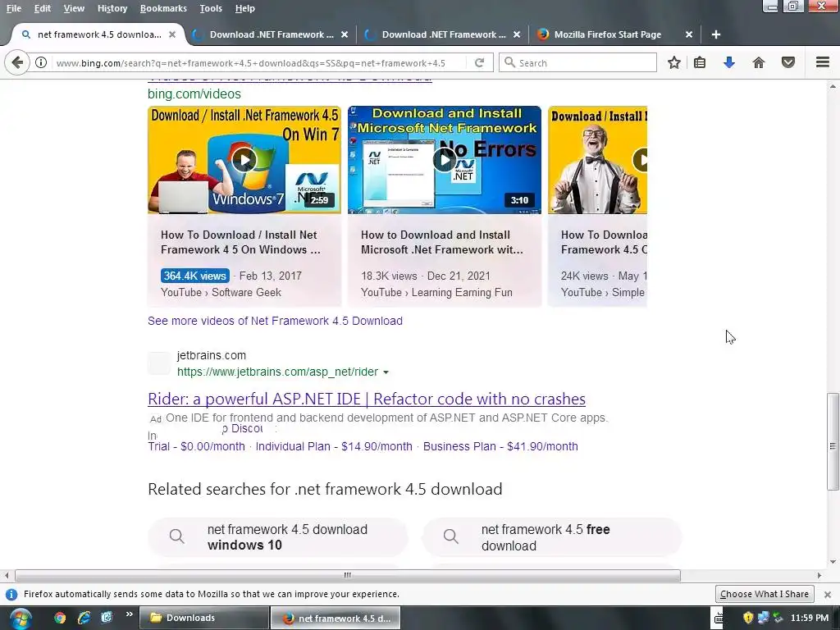Click the network tray icon
Image resolution: width=840 pixels, height=630 pixels.
point(763,618)
